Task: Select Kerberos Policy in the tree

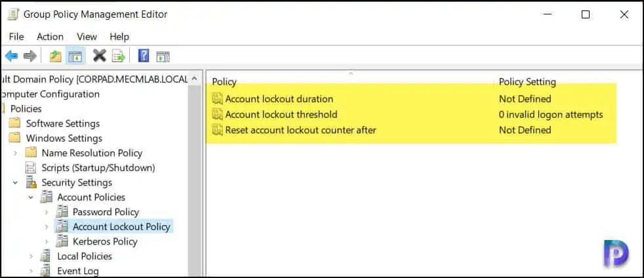Action: point(105,241)
